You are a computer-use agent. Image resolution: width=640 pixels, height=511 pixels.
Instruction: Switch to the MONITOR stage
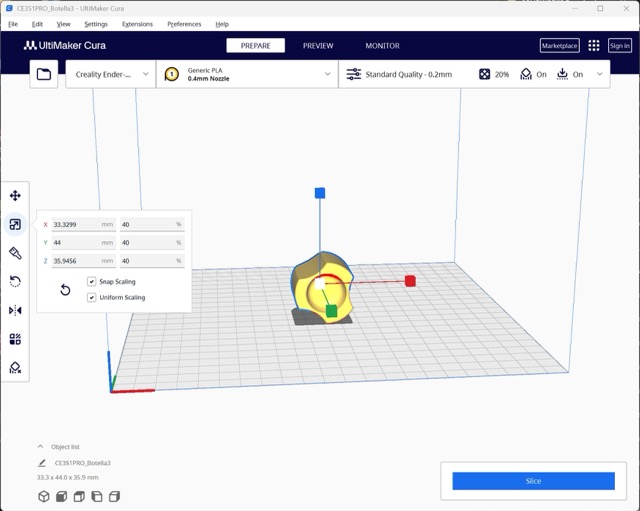point(382,46)
